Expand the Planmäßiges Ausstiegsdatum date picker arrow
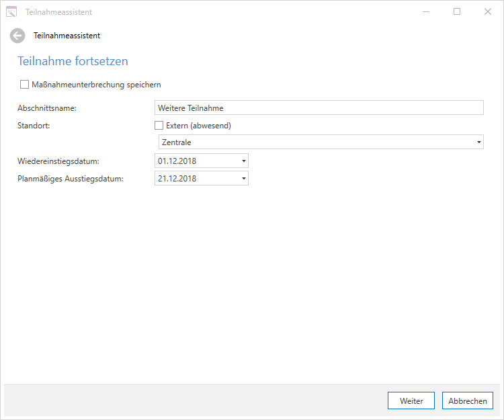This screenshot has height=420, width=504. tap(243, 179)
